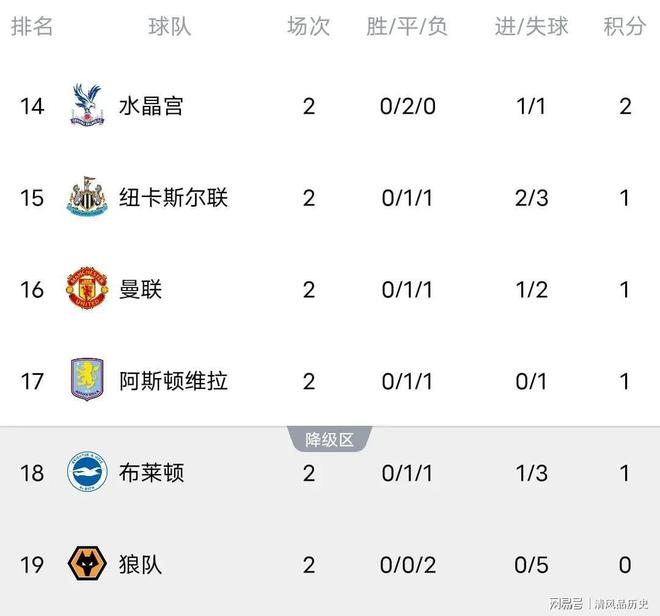Sort by the 场次 column header

[308, 27]
